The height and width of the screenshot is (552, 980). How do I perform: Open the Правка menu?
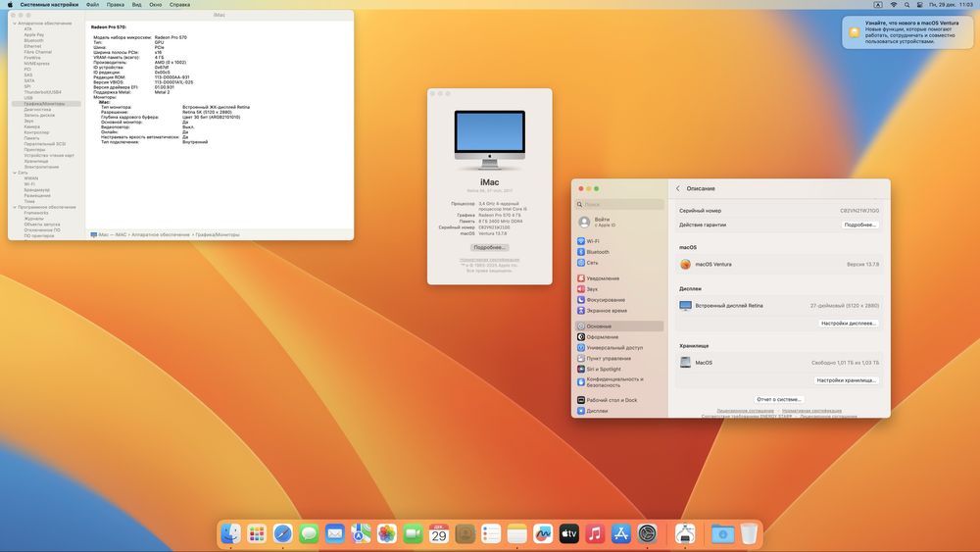pyautogui.click(x=115, y=4)
